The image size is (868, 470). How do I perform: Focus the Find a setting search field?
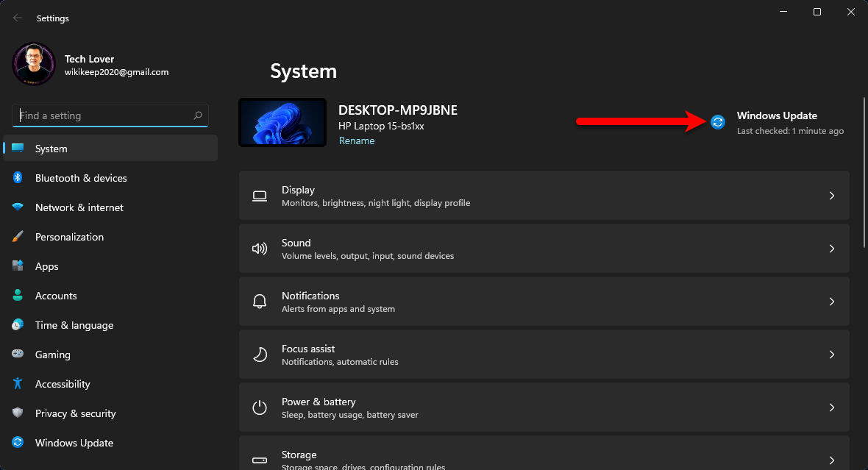pyautogui.click(x=110, y=115)
